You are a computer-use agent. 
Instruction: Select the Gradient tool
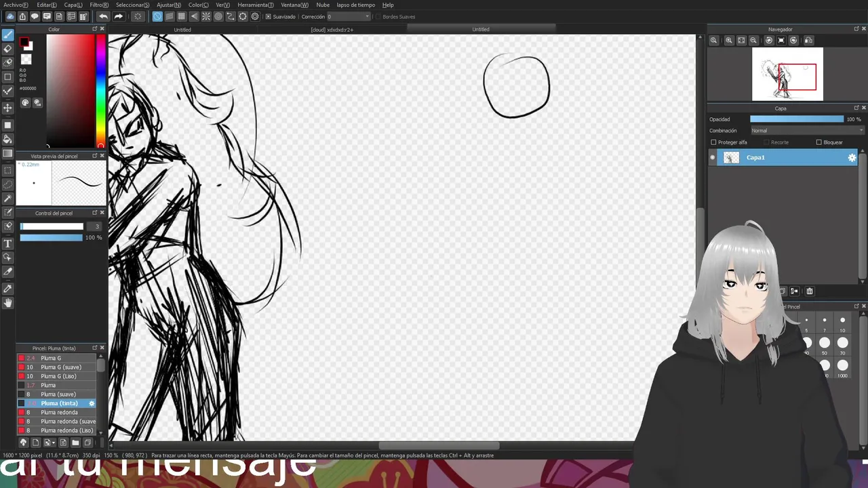point(8,153)
